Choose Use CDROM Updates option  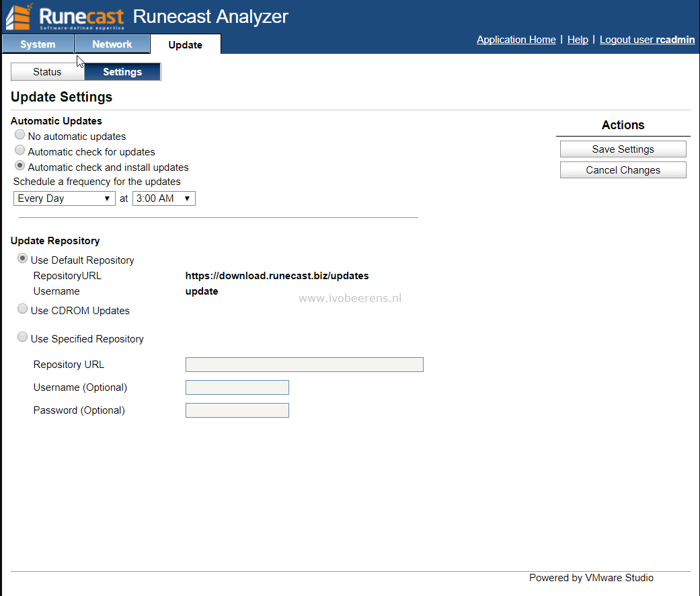pyautogui.click(x=22, y=309)
